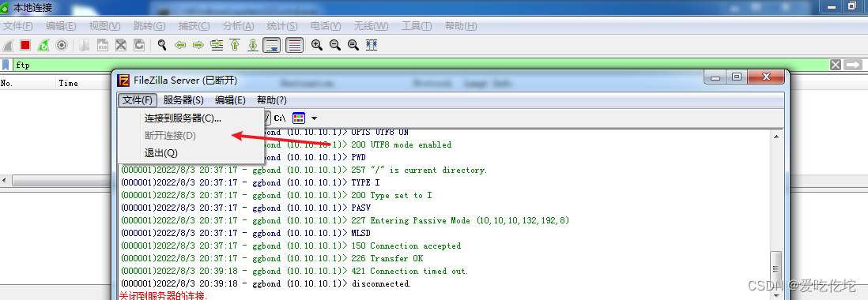
Task: Toggle packet list colorization
Action: click(x=295, y=45)
